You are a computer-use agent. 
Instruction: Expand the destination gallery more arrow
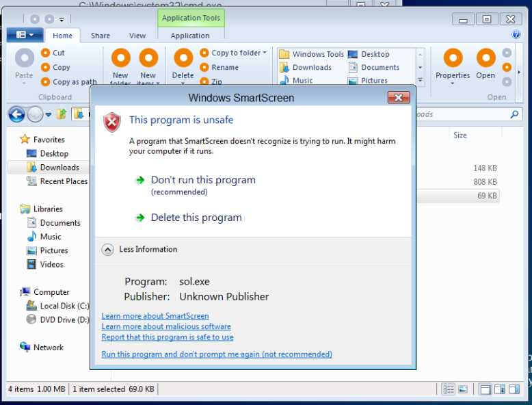click(420, 81)
